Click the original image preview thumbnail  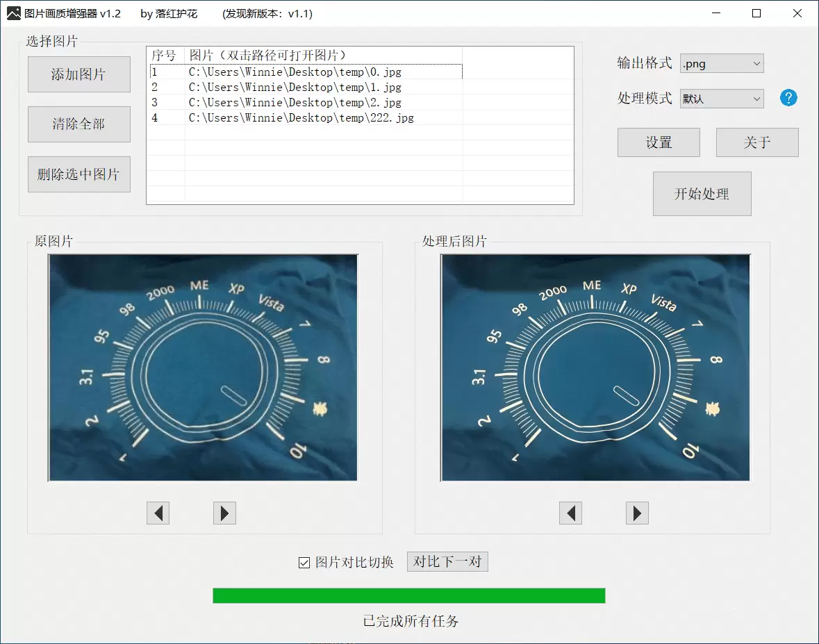coord(203,368)
